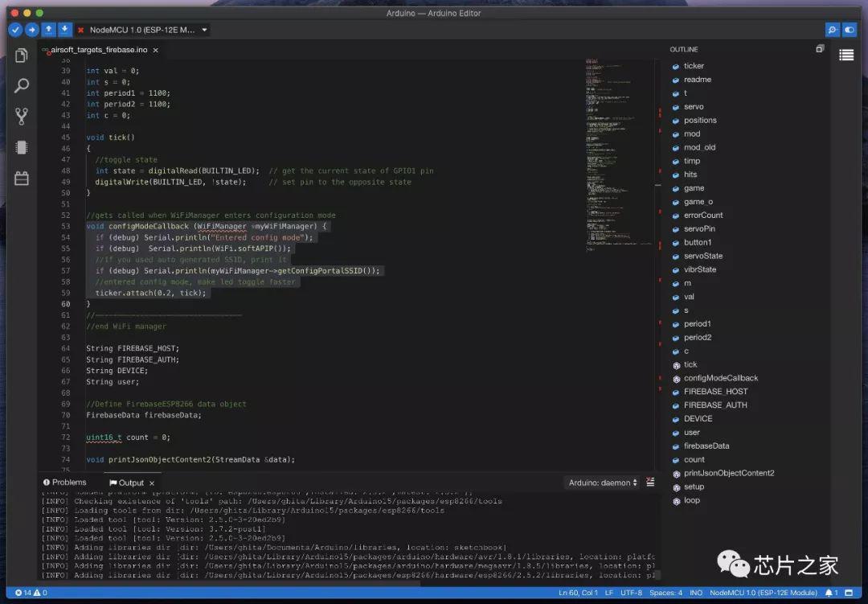Open the Serial Monitor magnifier icon top right

(x=832, y=30)
